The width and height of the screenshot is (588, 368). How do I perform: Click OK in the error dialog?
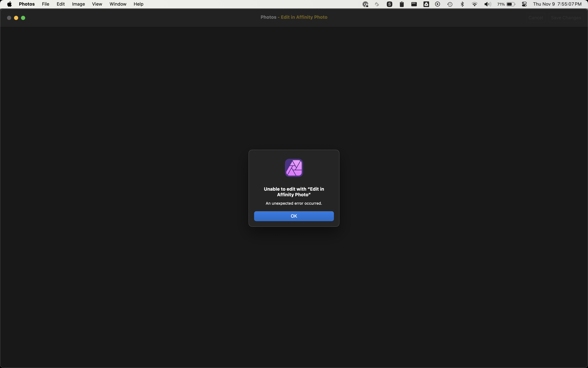(294, 216)
